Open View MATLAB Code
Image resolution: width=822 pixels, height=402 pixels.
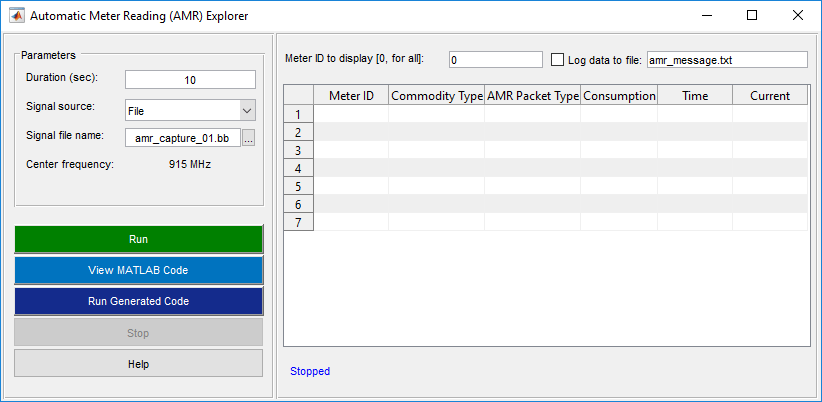pyautogui.click(x=138, y=270)
